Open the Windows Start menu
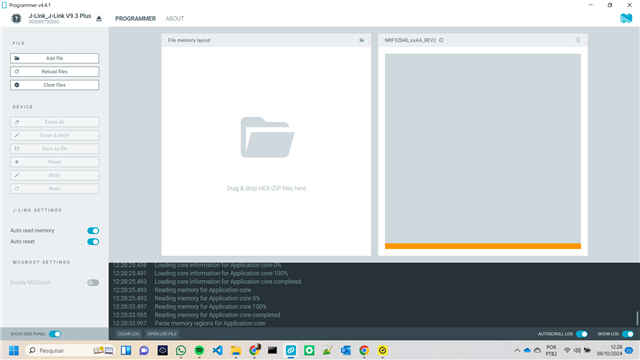Viewport: 640px width, 360px height. click(14, 350)
